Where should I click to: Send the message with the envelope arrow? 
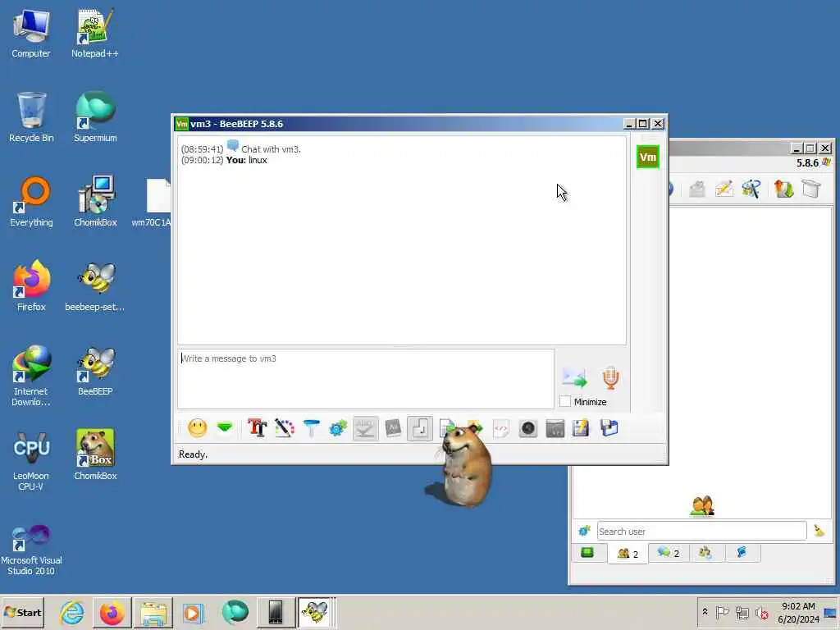tap(574, 377)
